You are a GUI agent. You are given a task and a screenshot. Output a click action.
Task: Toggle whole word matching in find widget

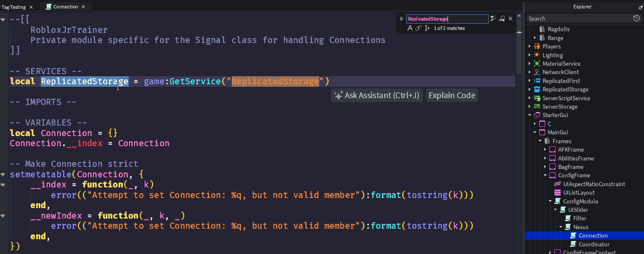point(419,27)
